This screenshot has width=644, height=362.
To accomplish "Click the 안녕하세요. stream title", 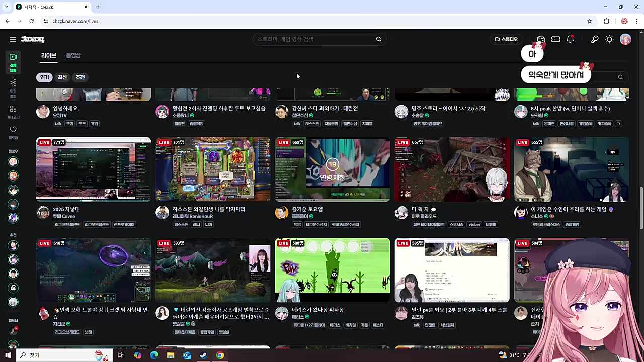I will tap(66, 108).
